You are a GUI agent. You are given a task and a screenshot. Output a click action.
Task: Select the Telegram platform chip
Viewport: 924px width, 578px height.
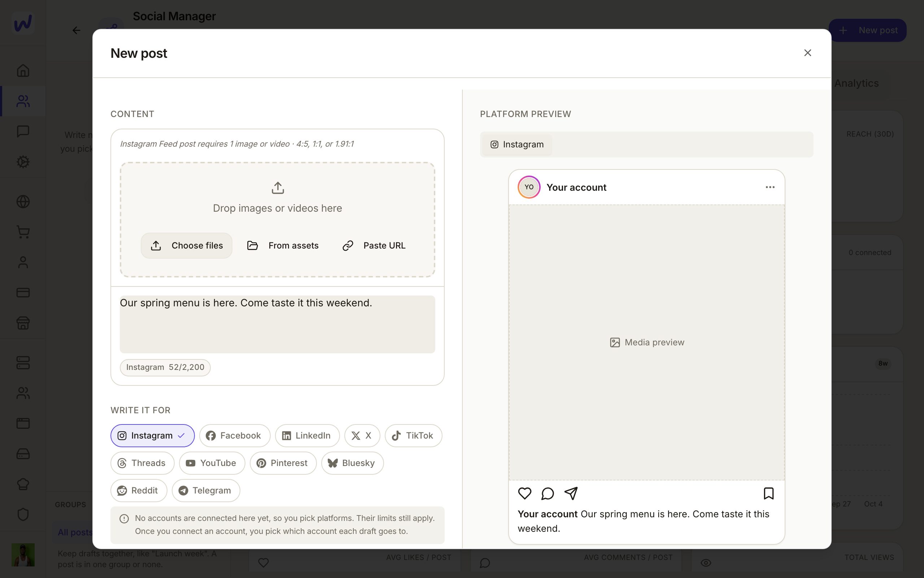pos(206,491)
